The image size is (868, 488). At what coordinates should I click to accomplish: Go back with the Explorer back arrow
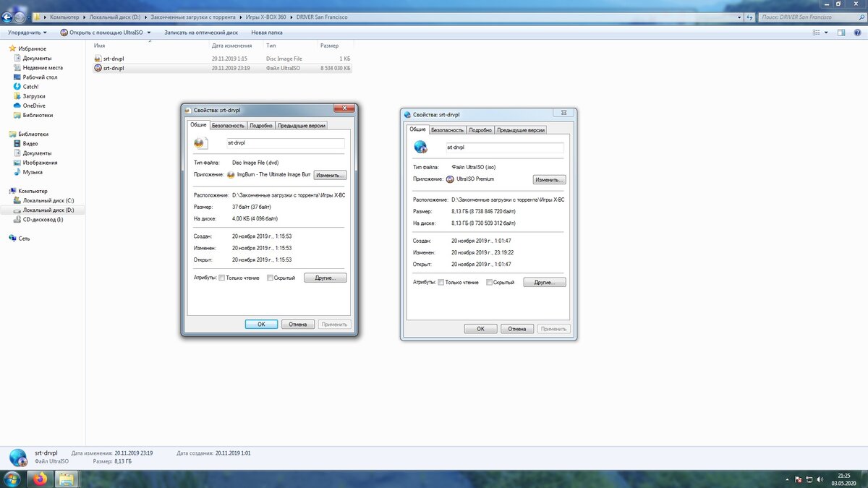tap(7, 17)
